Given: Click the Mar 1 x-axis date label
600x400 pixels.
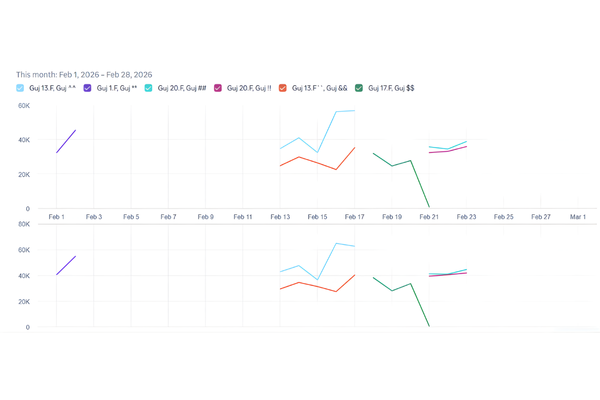Looking at the screenshot, I should [578, 217].
